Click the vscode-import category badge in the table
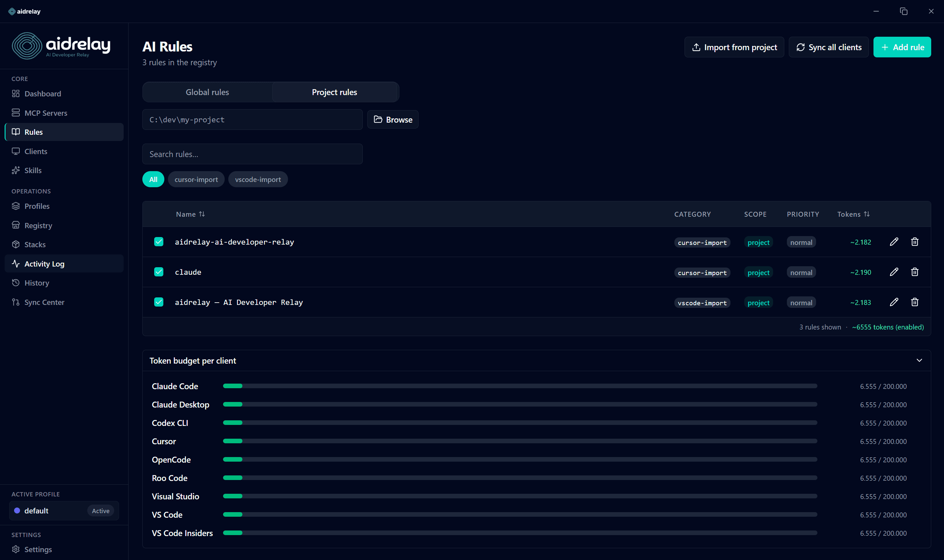The image size is (944, 560). tap(702, 303)
